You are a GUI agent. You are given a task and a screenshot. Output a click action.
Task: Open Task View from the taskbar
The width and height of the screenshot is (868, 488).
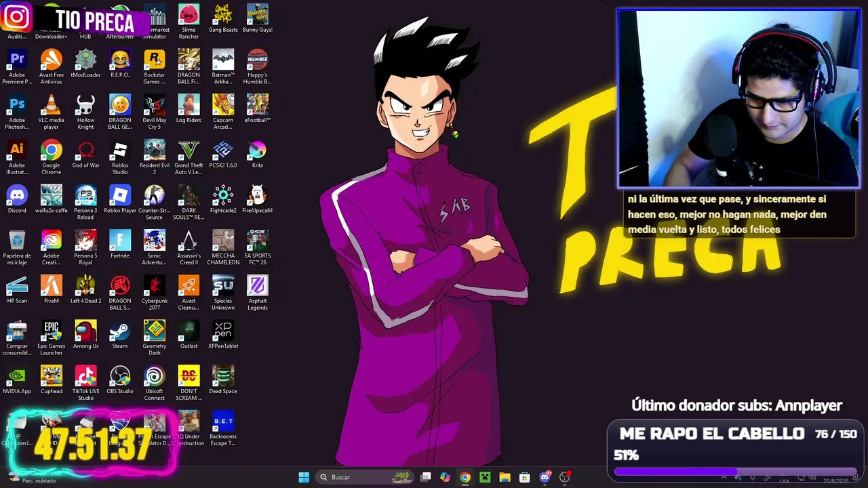pos(425,477)
